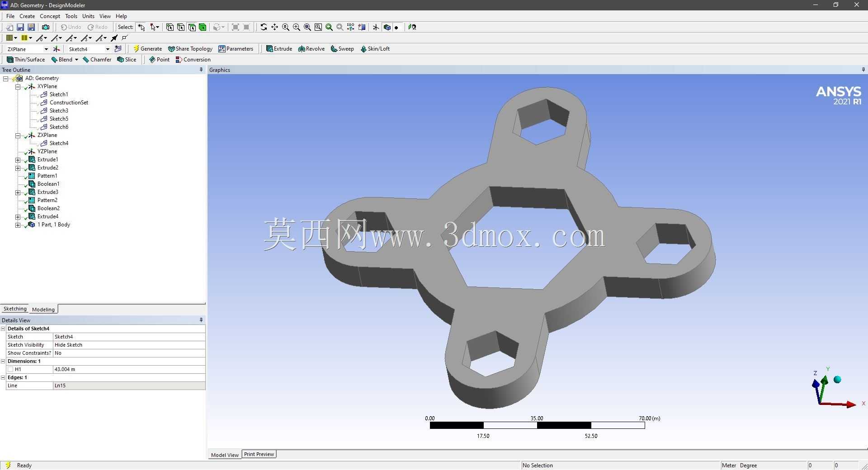Viewport: 868px width, 470px height.
Task: Collapse the Details of Sketch4 section
Action: pyautogui.click(x=3, y=329)
